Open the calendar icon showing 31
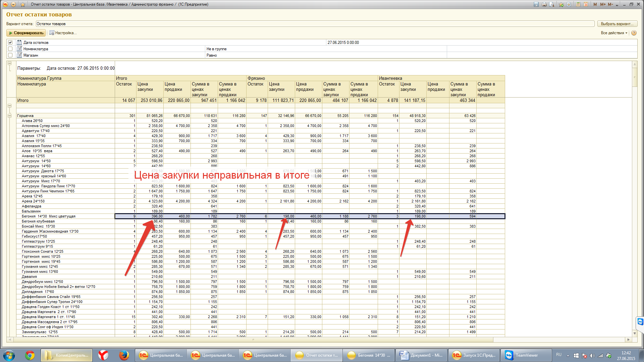The width and height of the screenshot is (644, 362). coord(586,4)
